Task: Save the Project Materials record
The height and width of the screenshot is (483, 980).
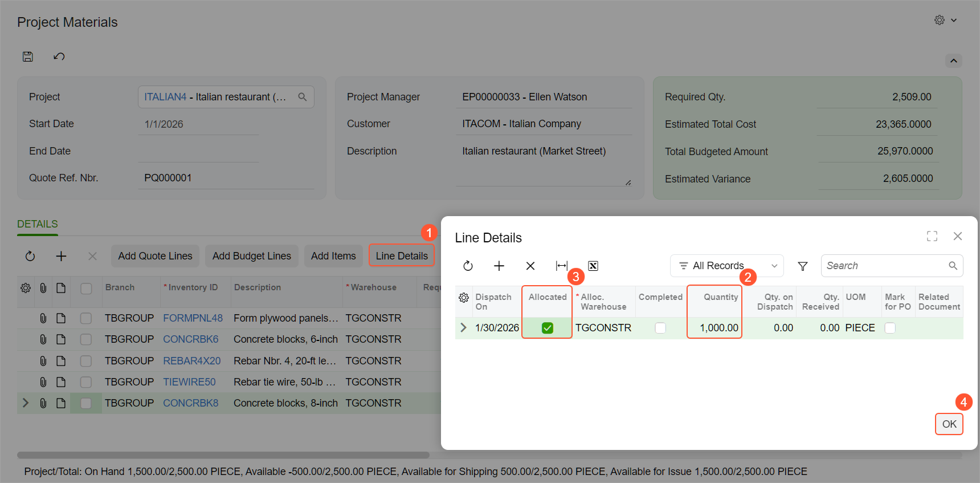Action: coord(28,56)
